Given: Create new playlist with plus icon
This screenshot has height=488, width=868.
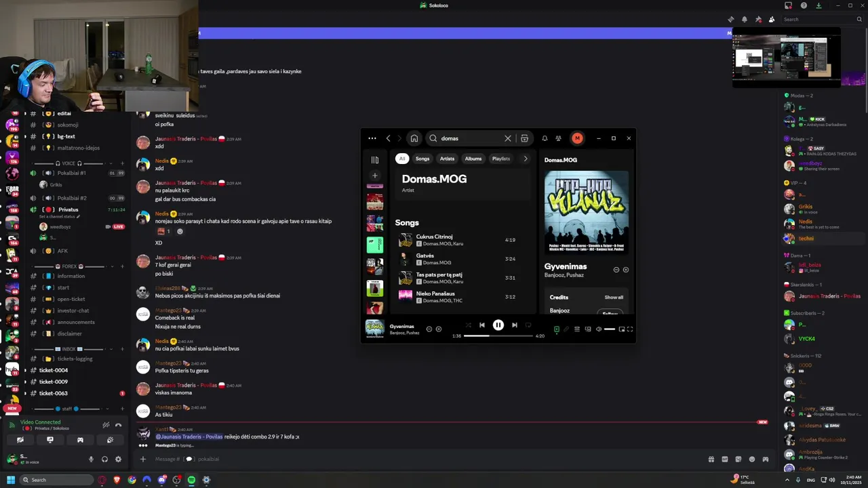Looking at the screenshot, I should click(x=374, y=176).
